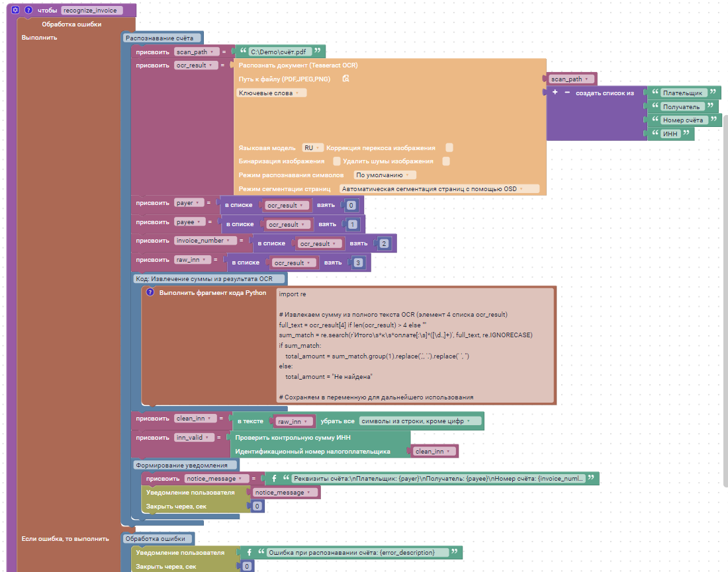Select "Код: Извлечение суммы из результата OCR" label
Image resolution: width=728 pixels, height=572 pixels.
pyautogui.click(x=209, y=279)
